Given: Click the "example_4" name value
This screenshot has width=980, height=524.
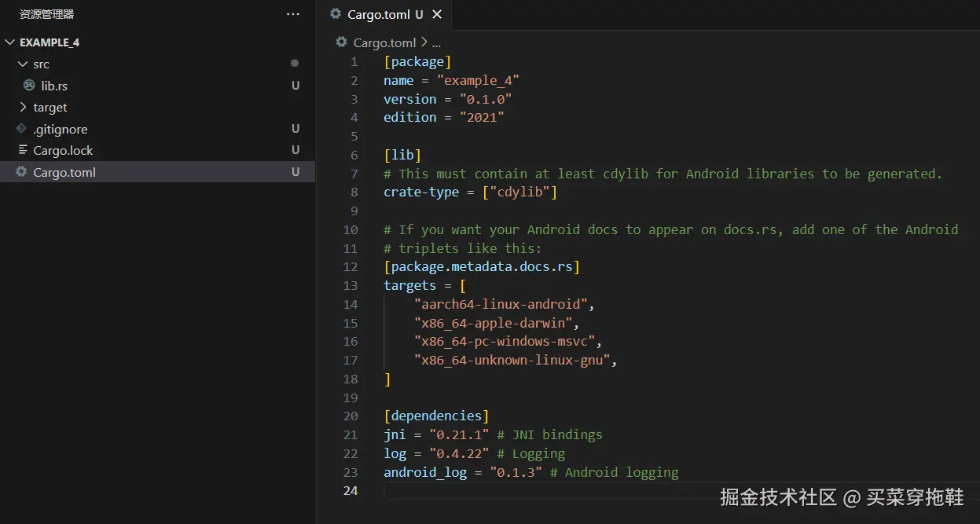Looking at the screenshot, I should point(478,80).
